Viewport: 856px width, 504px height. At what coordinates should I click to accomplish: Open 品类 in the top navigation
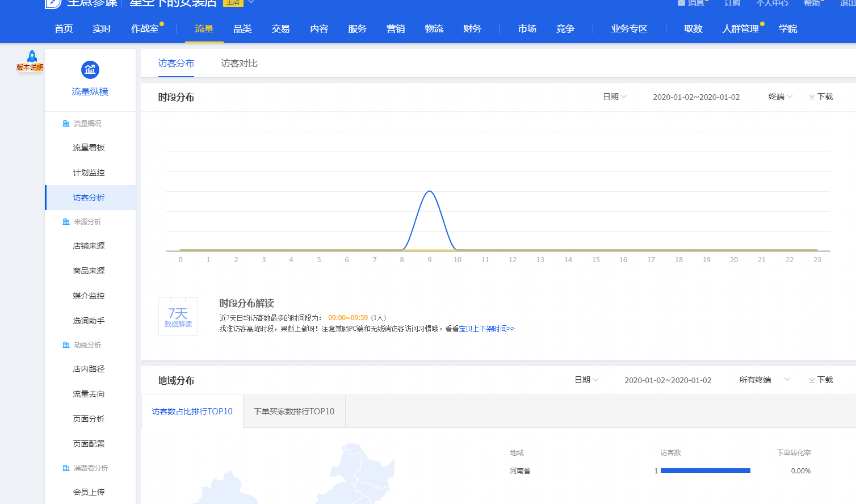click(242, 29)
